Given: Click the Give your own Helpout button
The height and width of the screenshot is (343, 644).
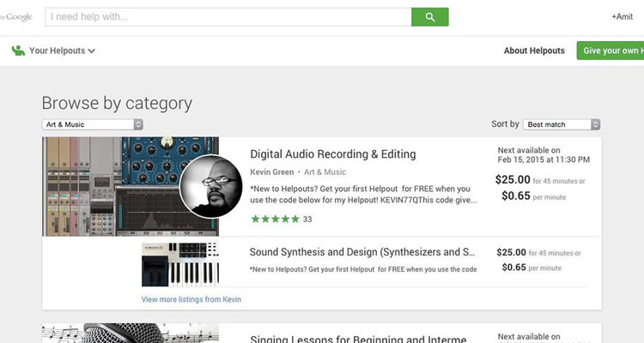Looking at the screenshot, I should click(x=611, y=51).
